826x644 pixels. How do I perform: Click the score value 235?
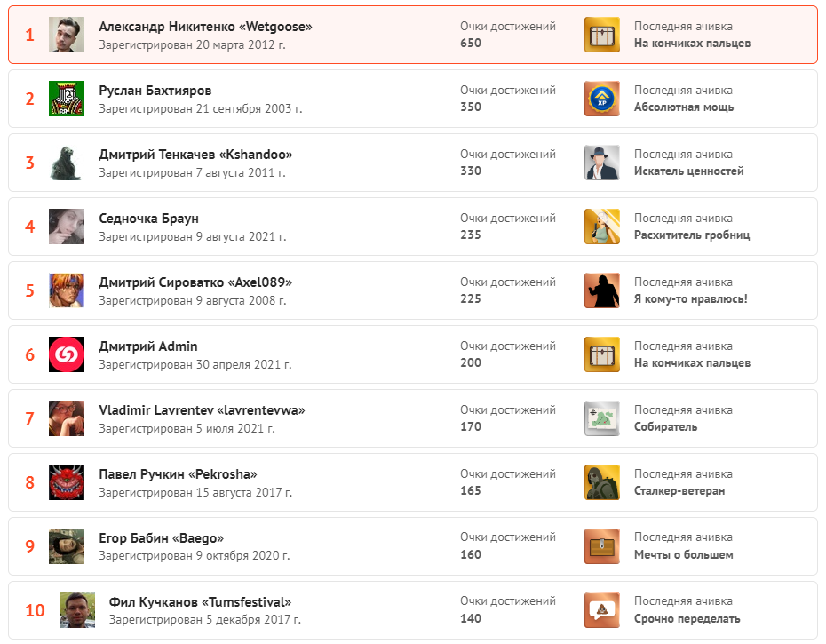[x=471, y=235]
